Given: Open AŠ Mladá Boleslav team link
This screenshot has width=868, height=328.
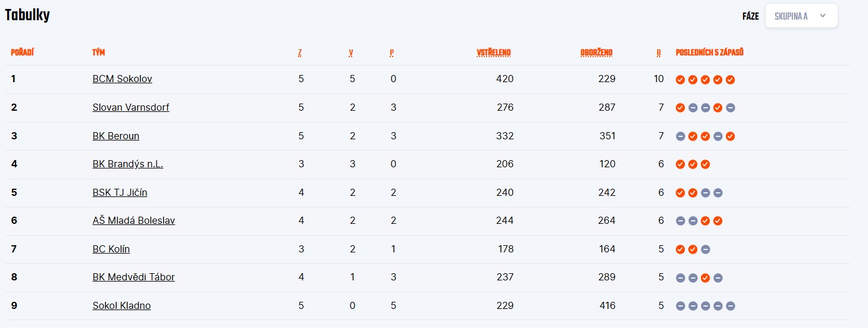Looking at the screenshot, I should click(x=134, y=220).
